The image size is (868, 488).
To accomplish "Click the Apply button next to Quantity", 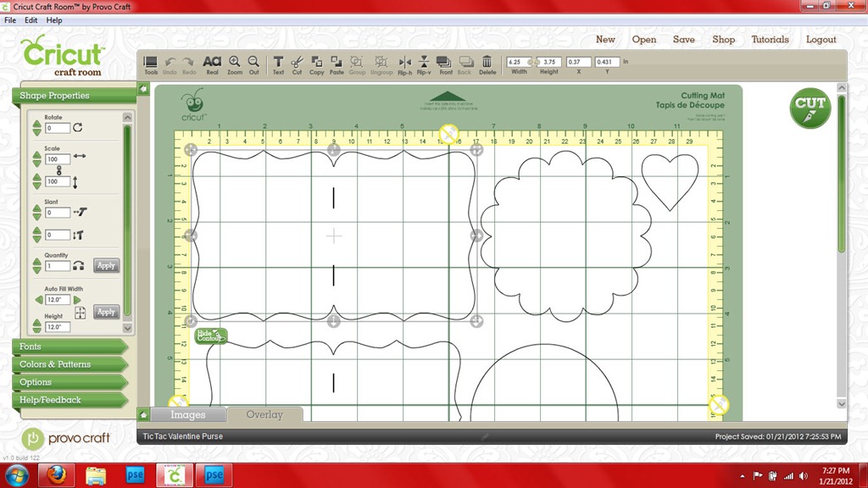I will [x=106, y=265].
